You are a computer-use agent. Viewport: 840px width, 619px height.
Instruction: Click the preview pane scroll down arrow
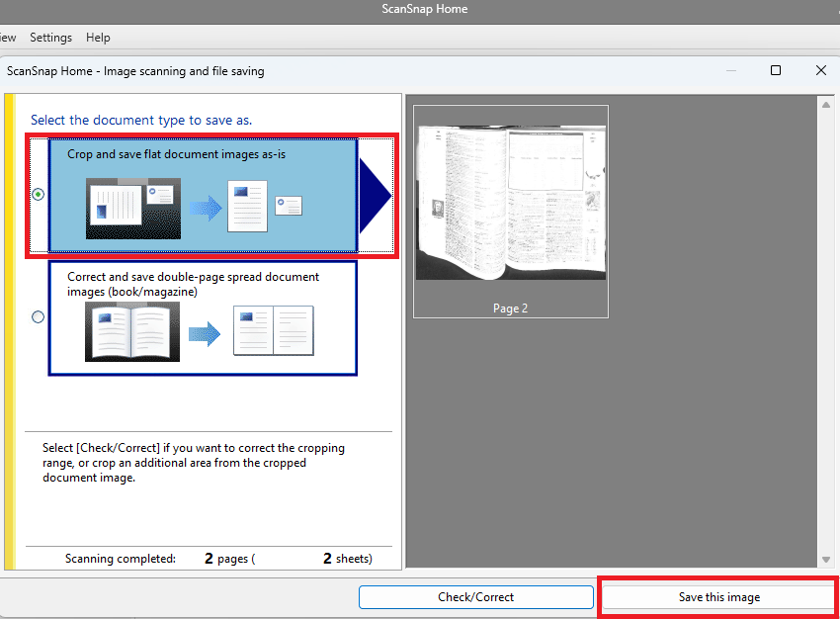tap(826, 560)
